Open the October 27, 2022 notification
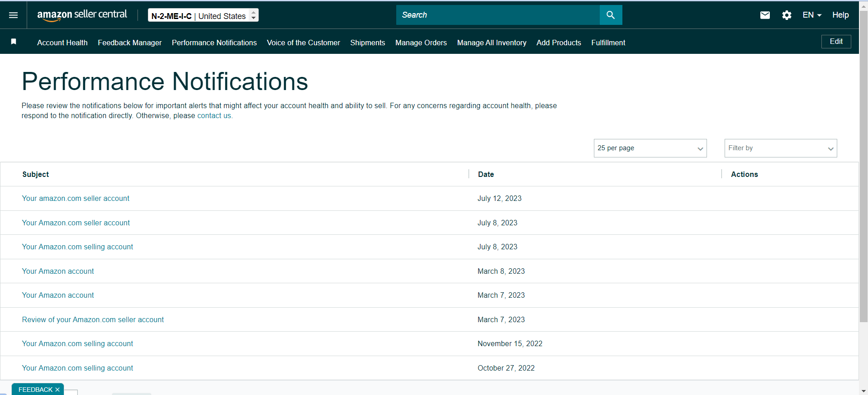Image resolution: width=868 pixels, height=395 pixels. pos(77,368)
